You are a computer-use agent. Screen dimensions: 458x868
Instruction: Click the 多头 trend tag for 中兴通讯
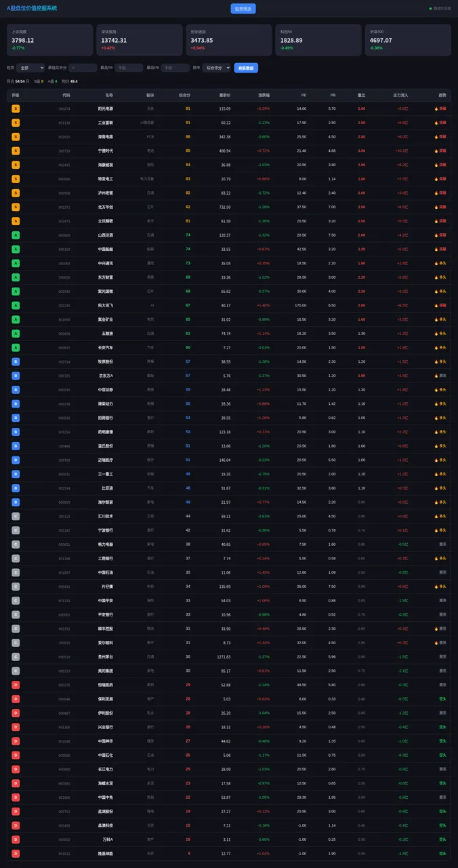pyautogui.click(x=440, y=263)
